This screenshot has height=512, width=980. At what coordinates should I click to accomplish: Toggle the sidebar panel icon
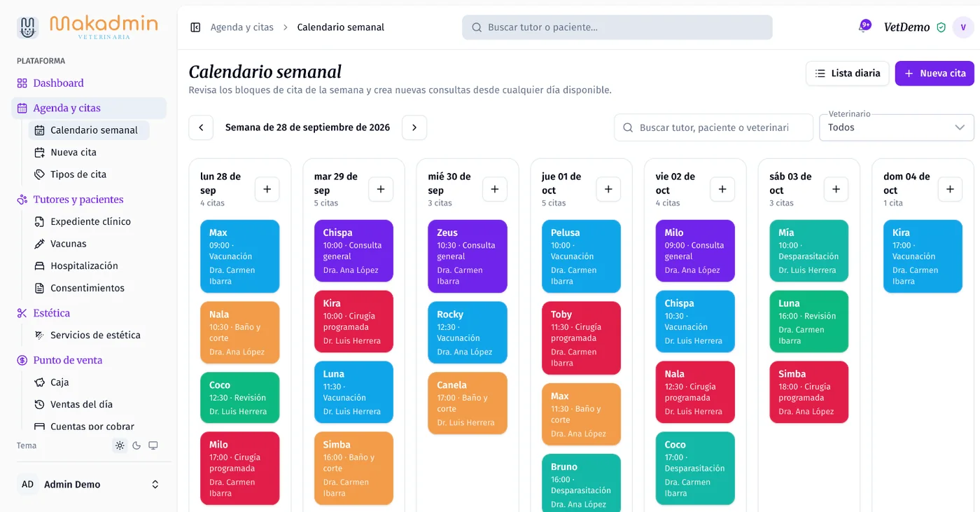pyautogui.click(x=195, y=27)
